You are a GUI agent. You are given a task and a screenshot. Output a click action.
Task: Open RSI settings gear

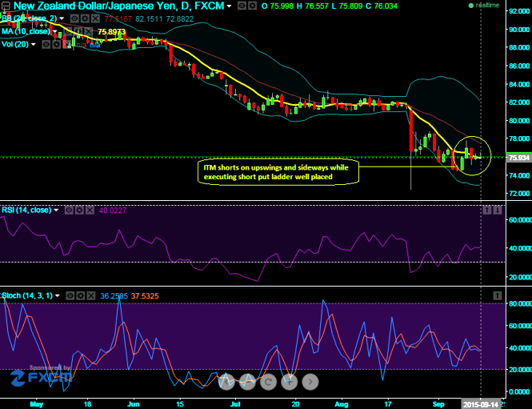79,211
